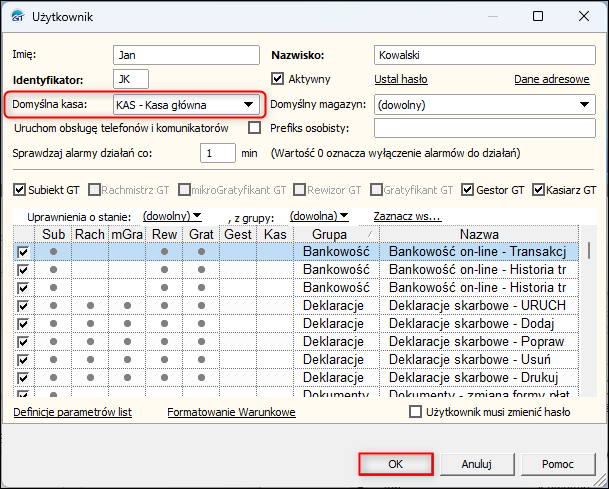Open the 'z grupy' filter dropdown

tap(319, 215)
